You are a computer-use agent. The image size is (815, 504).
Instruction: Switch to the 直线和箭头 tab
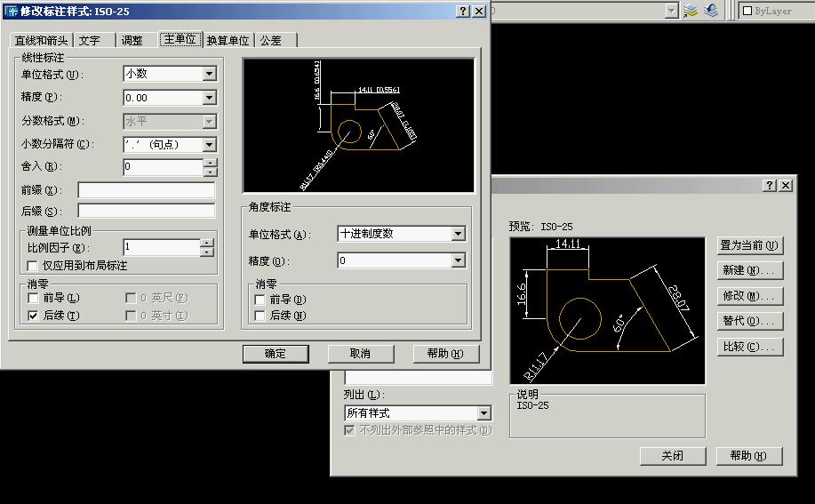[x=42, y=41]
